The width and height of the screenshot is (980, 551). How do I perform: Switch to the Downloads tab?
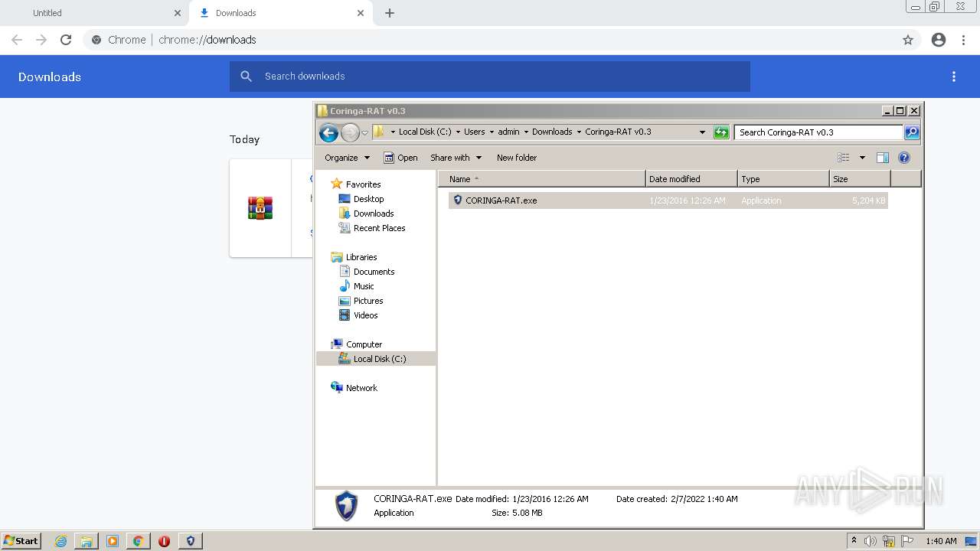click(281, 13)
